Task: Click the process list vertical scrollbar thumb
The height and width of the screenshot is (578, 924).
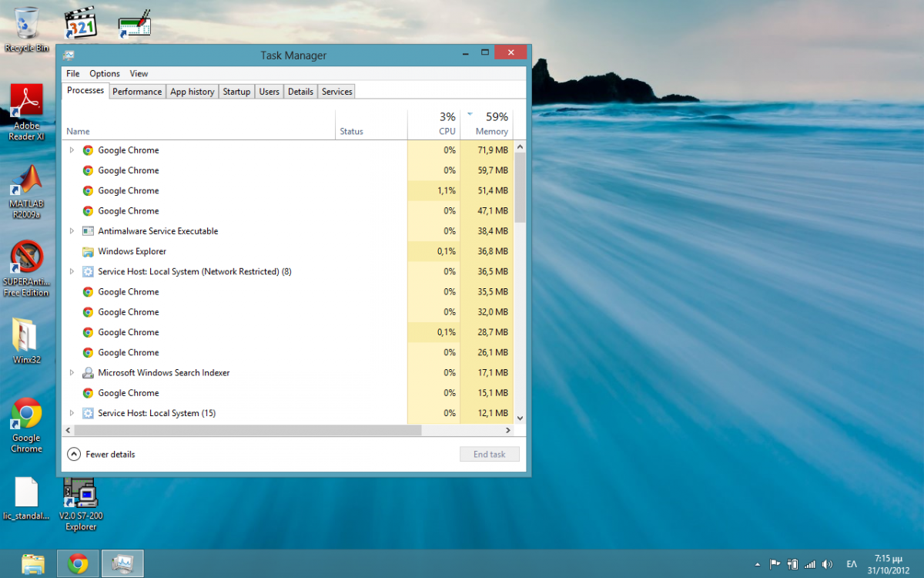Action: click(520, 187)
